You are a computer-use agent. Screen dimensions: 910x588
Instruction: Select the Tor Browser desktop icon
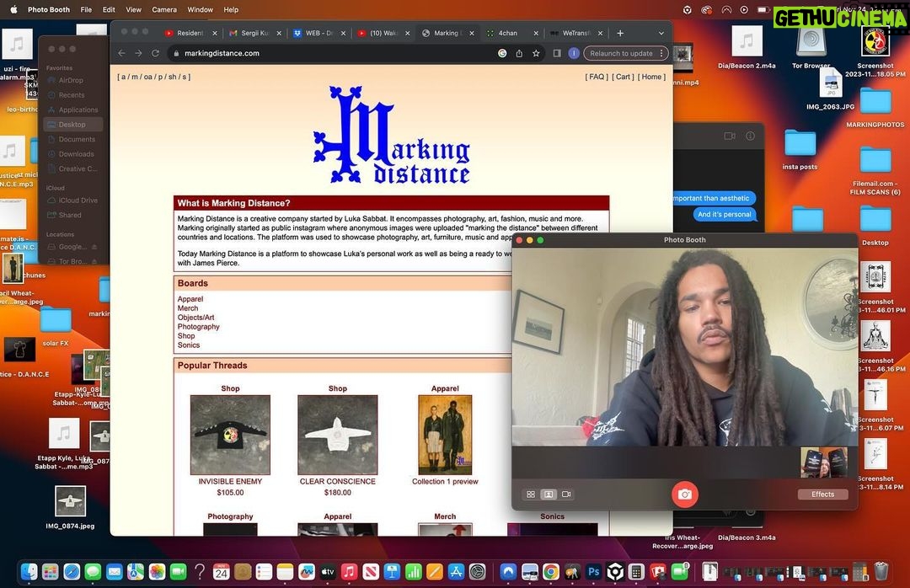[x=811, y=48]
